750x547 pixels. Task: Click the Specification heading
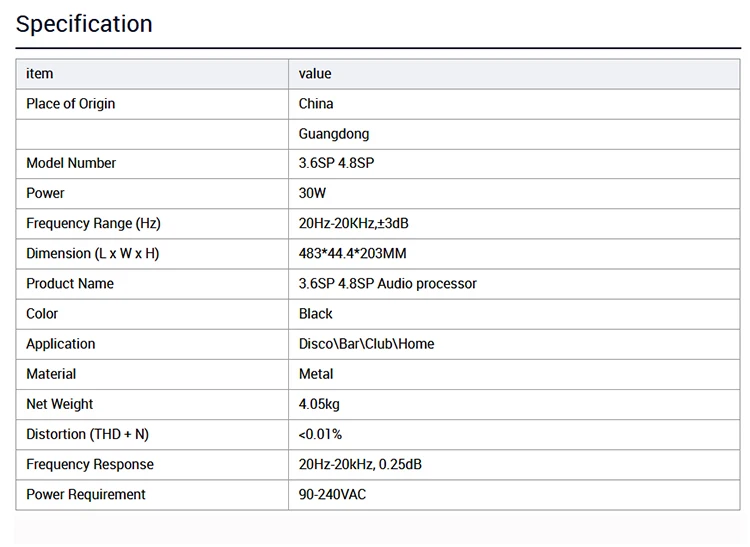[x=84, y=24]
